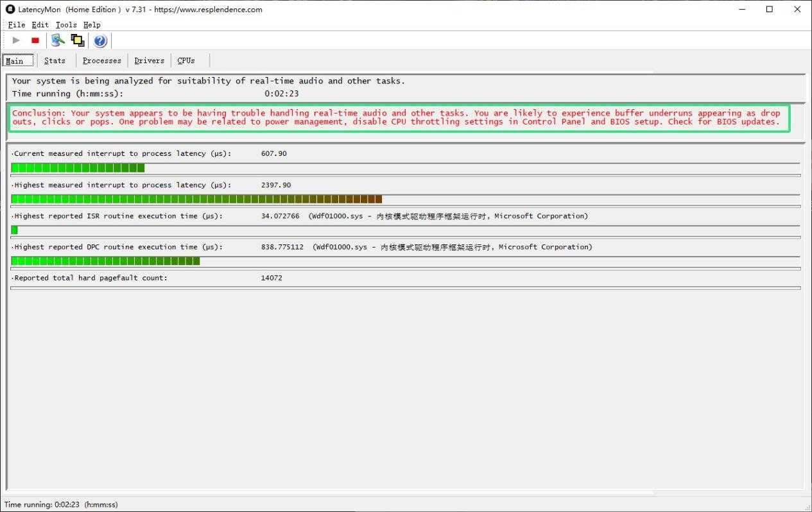Open the Help menu
This screenshot has width=812, height=512.
point(92,25)
